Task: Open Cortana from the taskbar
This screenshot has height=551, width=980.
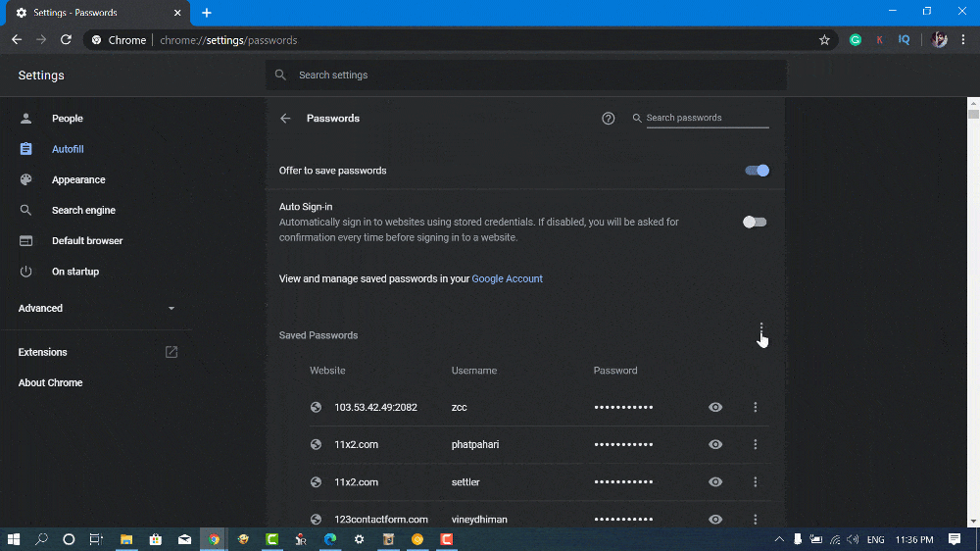Action: pyautogui.click(x=69, y=539)
